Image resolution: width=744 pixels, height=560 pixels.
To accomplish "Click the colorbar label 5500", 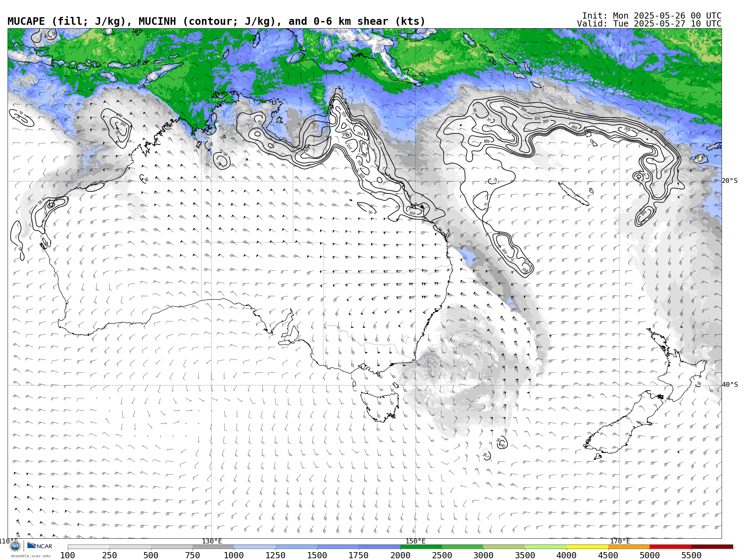I will point(691,556).
